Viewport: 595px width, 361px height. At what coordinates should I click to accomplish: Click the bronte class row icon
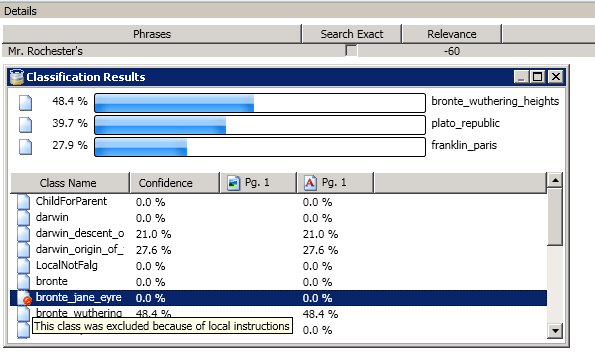coord(24,281)
